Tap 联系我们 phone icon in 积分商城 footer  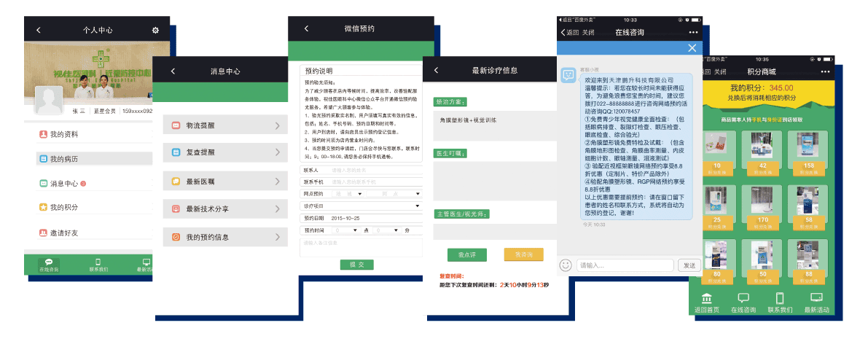point(779,299)
